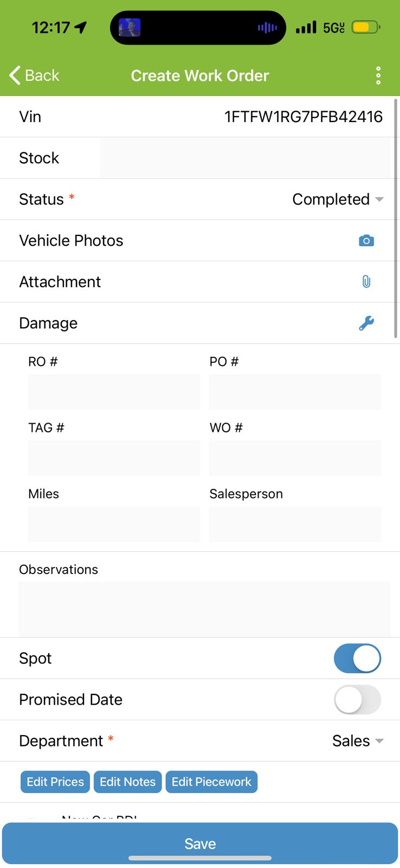Screen dimensions: 400x868
Task: Tap the location arrow in status bar
Action: pyautogui.click(x=81, y=27)
